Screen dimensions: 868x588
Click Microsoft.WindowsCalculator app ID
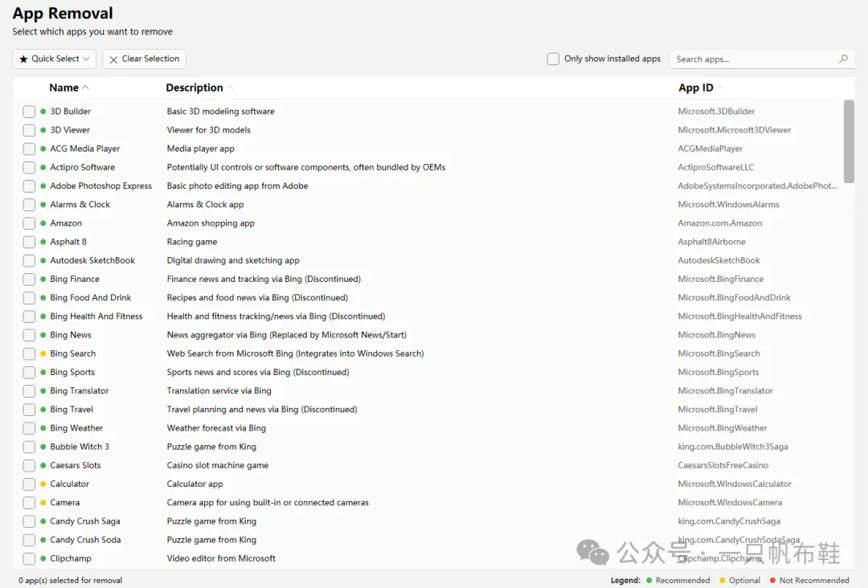(x=735, y=484)
